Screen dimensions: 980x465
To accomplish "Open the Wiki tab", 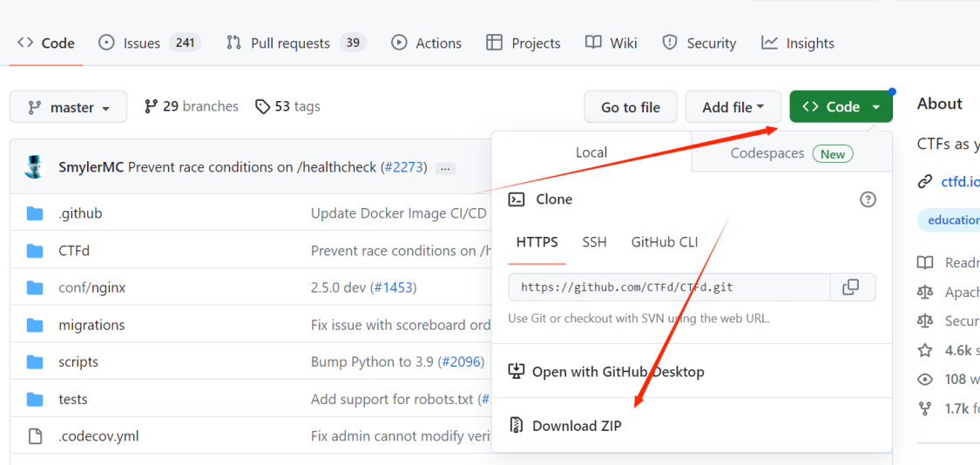I will 612,44.
